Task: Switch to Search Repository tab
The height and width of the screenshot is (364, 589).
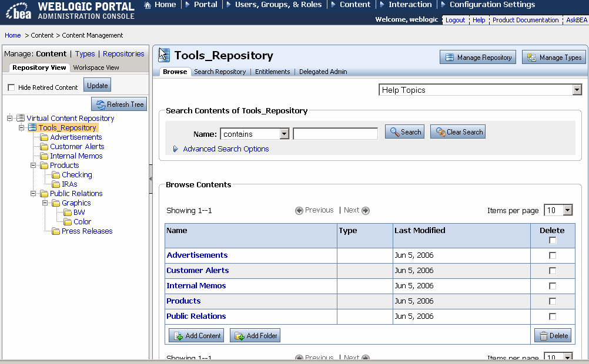Action: point(220,72)
